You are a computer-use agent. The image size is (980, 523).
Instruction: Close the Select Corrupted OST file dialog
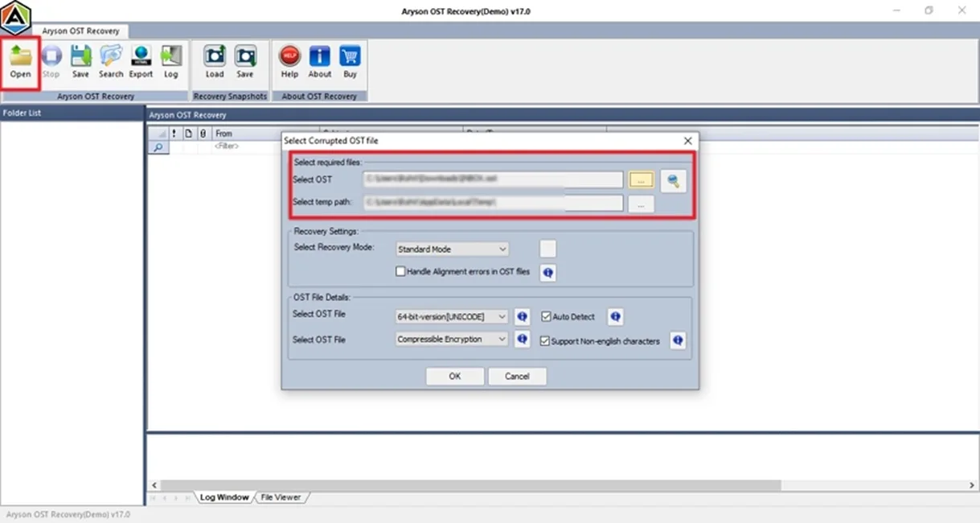pyautogui.click(x=688, y=141)
